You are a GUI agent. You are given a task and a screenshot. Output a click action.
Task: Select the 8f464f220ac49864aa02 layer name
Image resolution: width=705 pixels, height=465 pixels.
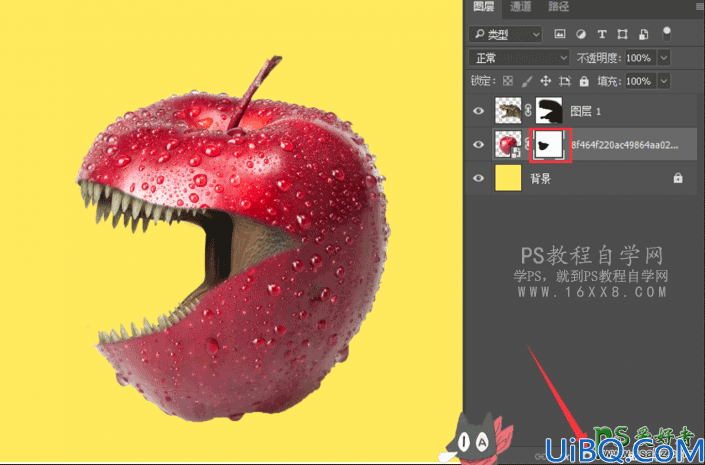point(625,145)
